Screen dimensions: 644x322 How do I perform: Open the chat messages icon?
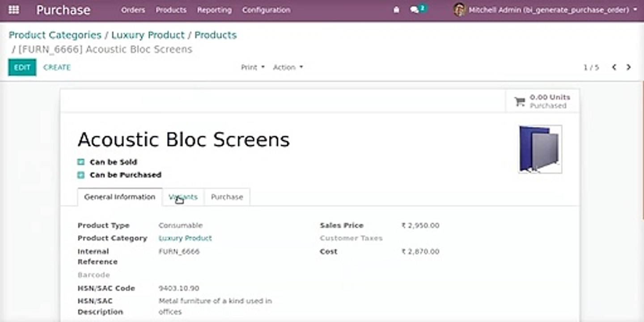(x=415, y=10)
